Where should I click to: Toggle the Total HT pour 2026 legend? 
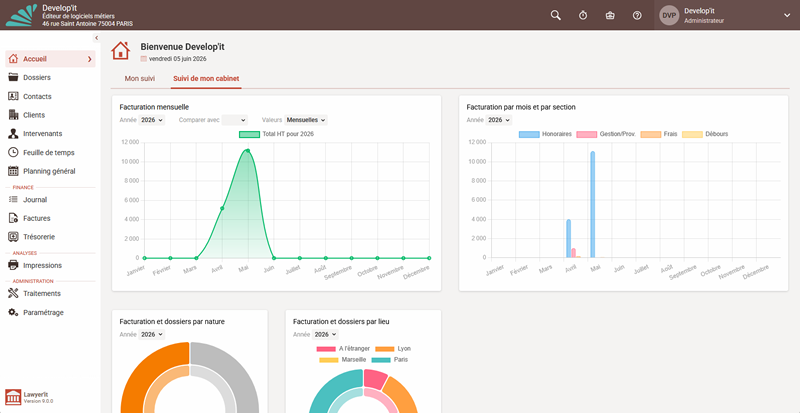point(276,134)
